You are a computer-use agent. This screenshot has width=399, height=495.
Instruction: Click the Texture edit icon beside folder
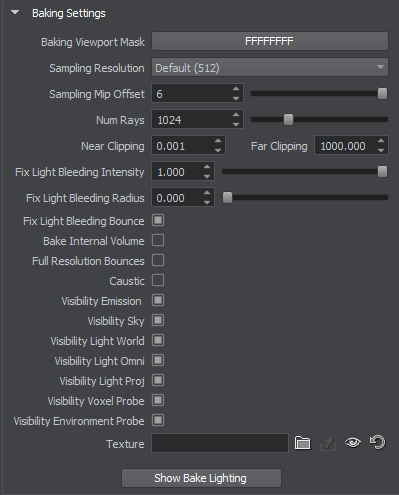pyautogui.click(x=328, y=443)
